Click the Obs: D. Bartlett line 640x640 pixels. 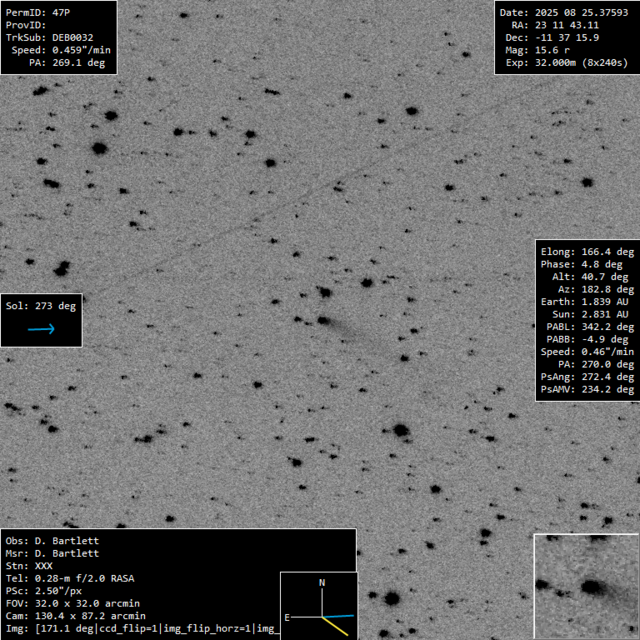[52, 541]
